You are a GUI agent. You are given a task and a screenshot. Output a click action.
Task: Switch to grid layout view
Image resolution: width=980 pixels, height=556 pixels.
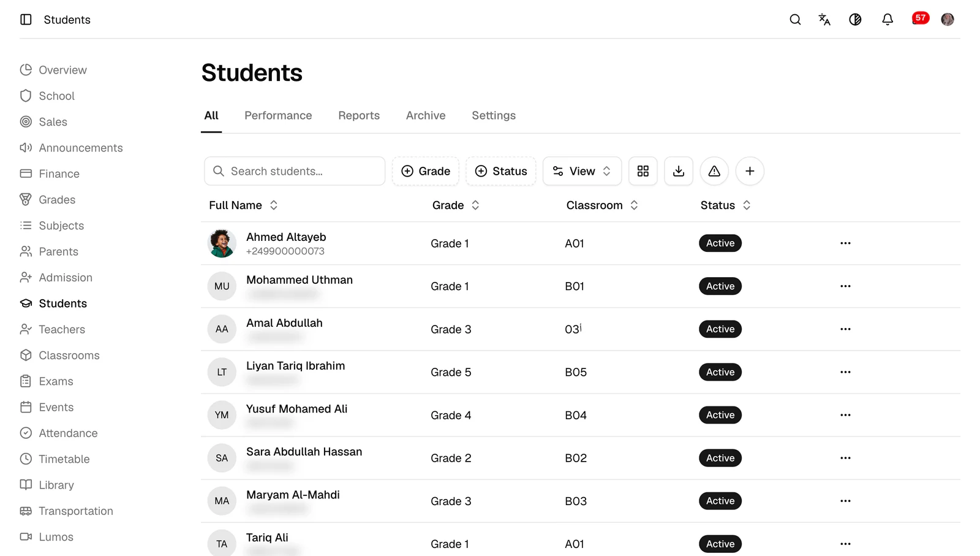[x=643, y=171]
